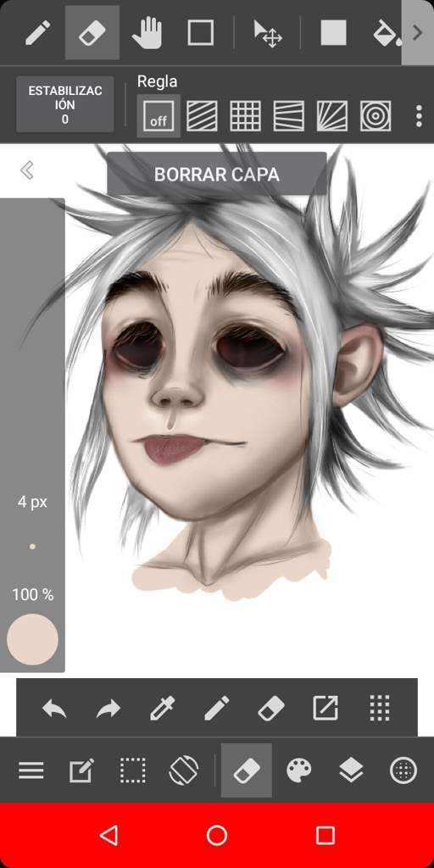
Task: Choose the rectangle shape tool
Action: point(200,33)
